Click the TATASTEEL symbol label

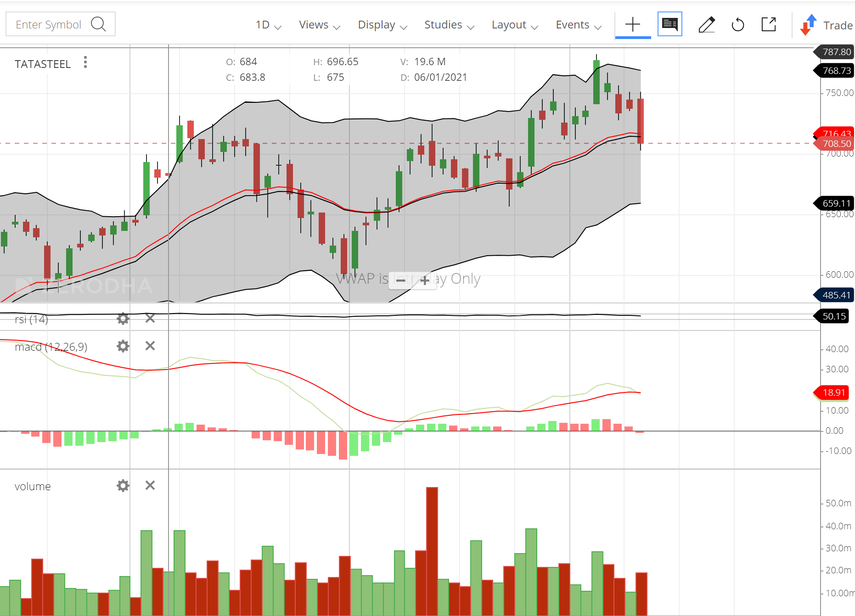point(43,64)
